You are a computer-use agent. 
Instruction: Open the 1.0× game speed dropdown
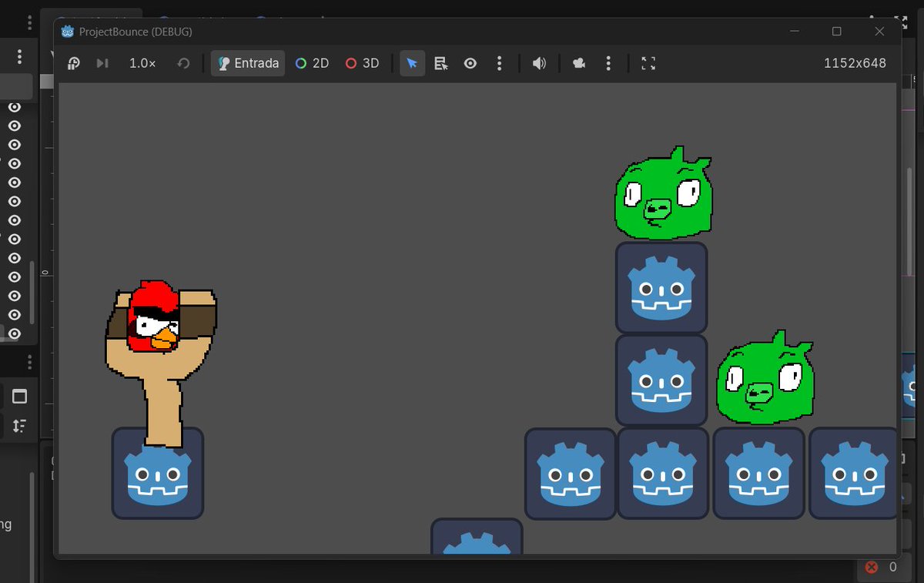(142, 63)
